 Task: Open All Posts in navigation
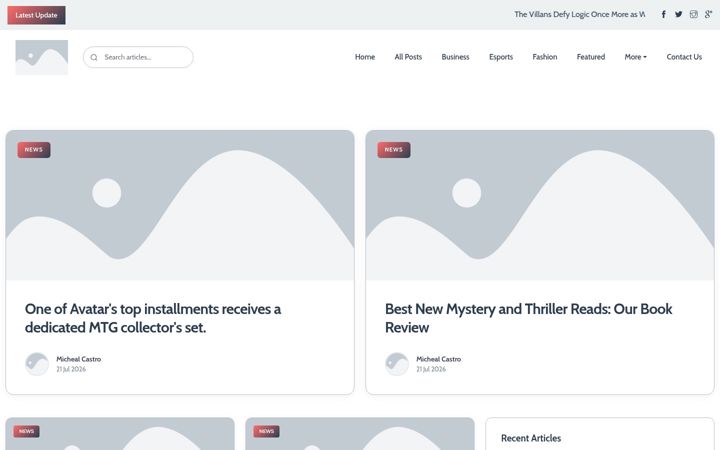pyautogui.click(x=408, y=57)
